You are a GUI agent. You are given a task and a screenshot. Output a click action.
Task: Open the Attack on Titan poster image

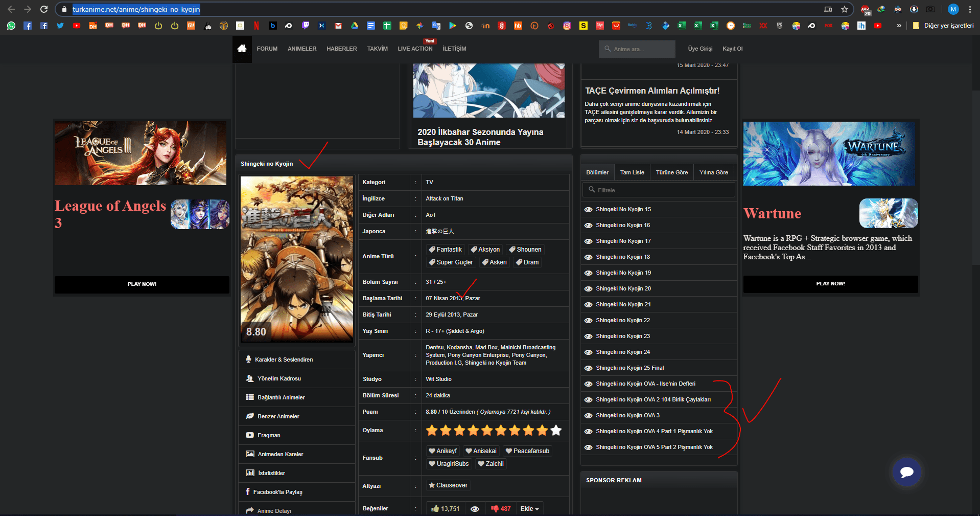point(297,259)
